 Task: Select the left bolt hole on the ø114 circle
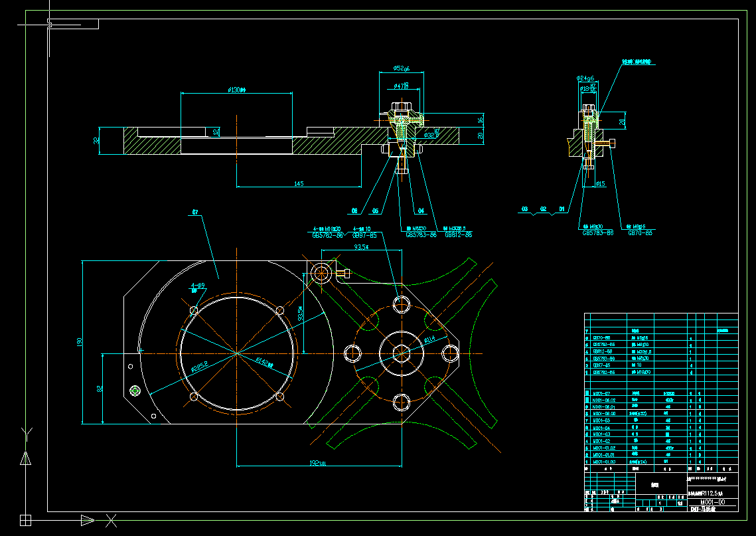point(352,353)
